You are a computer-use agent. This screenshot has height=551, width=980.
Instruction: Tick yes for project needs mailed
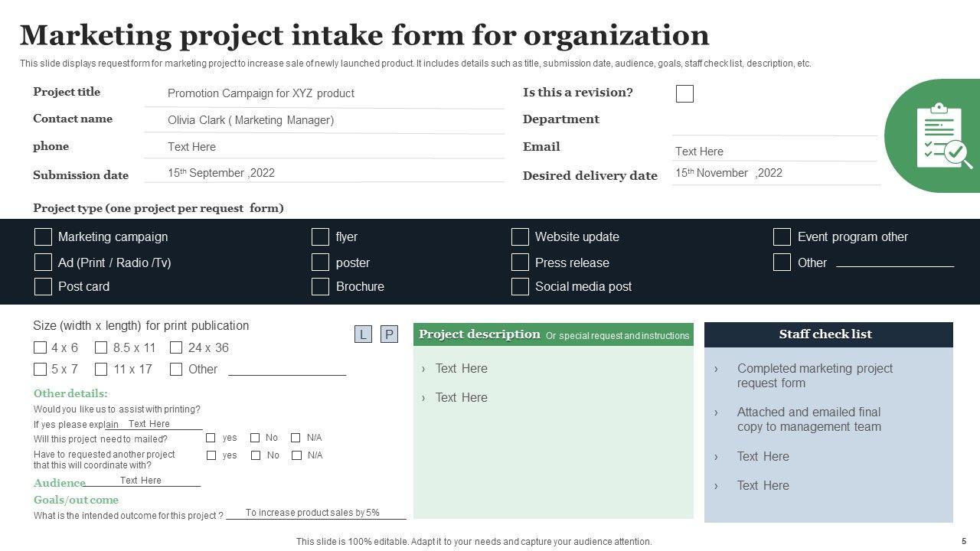click(211, 438)
